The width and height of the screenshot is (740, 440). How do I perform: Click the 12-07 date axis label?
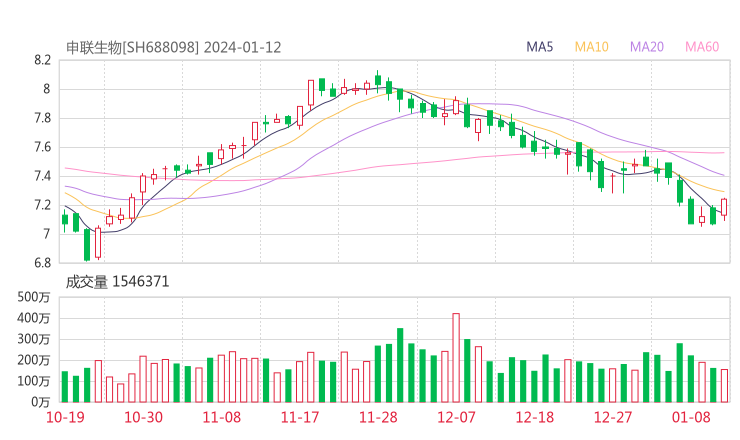pos(456,417)
